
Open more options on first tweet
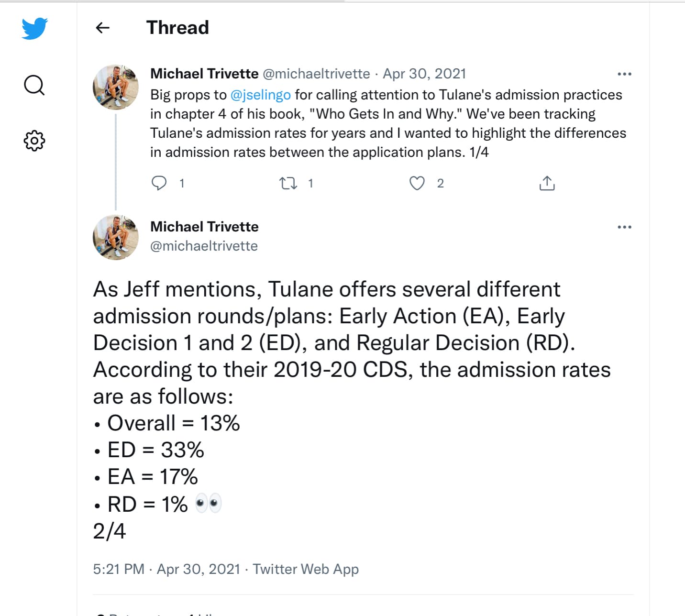pos(624,74)
